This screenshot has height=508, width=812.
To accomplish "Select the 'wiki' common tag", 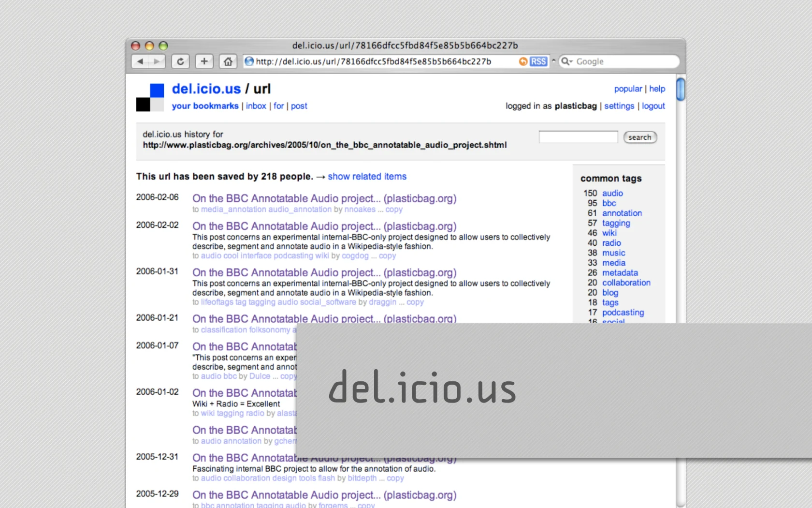I will (609, 233).
